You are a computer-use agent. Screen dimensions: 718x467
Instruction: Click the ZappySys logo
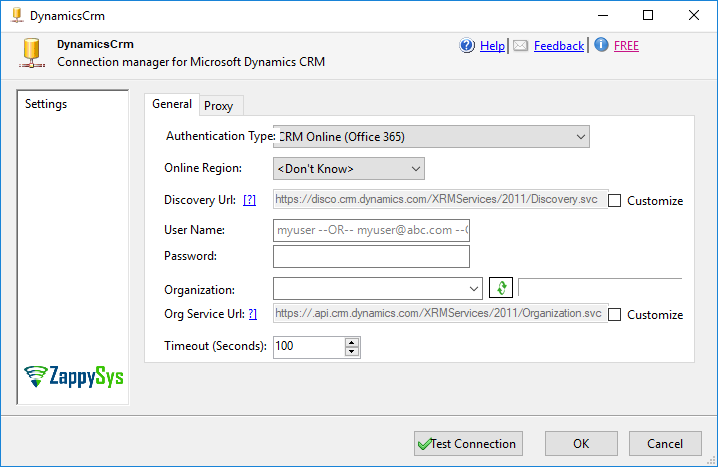[x=74, y=376]
